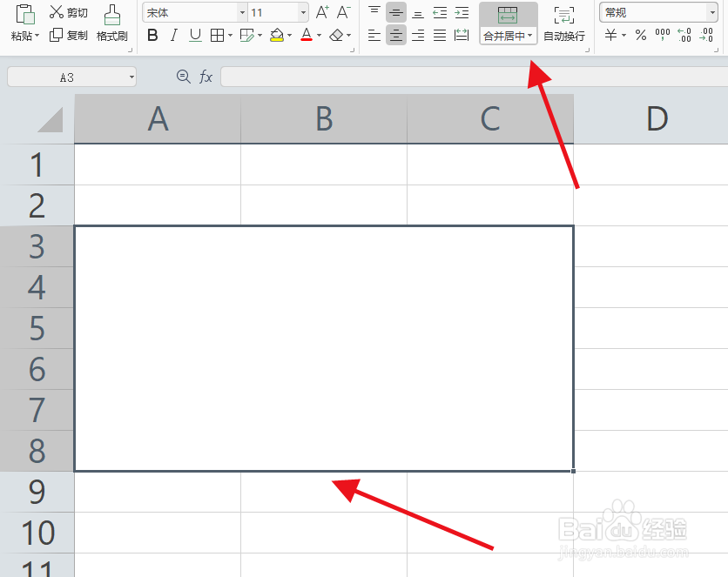This screenshot has height=577, width=728.
Task: Open the font size dropdown showing 11
Action: coord(303,13)
